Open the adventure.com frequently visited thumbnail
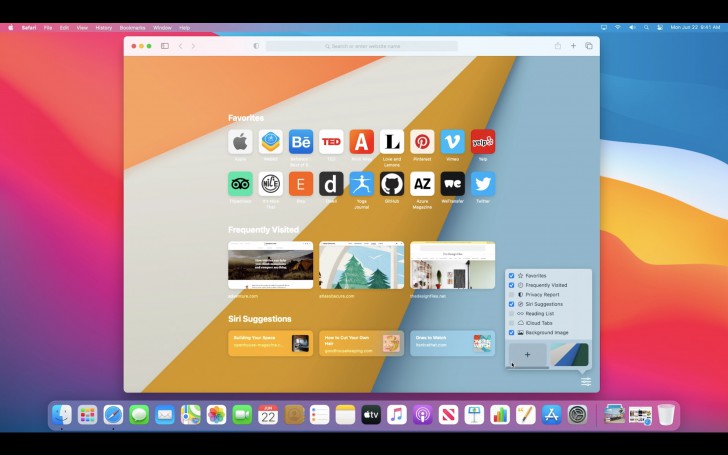Image resolution: width=728 pixels, height=455 pixels. [270, 265]
